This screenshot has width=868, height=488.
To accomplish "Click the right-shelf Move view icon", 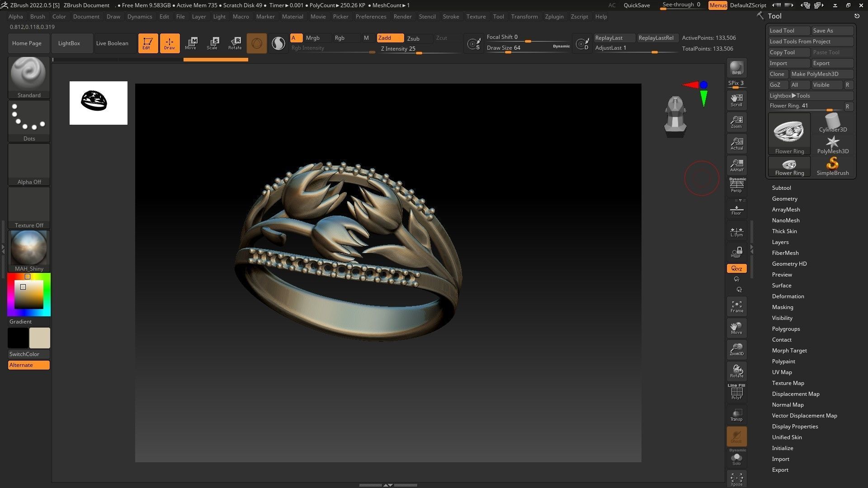I will point(736,328).
